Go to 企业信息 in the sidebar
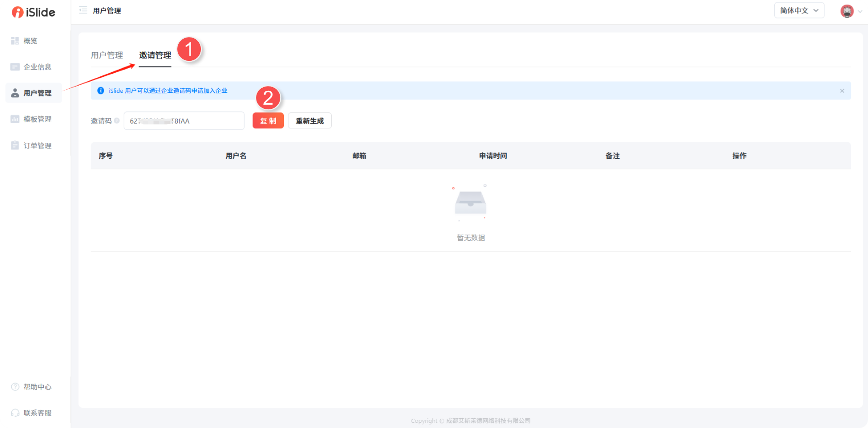Screen dimensions: 868x428 37,67
